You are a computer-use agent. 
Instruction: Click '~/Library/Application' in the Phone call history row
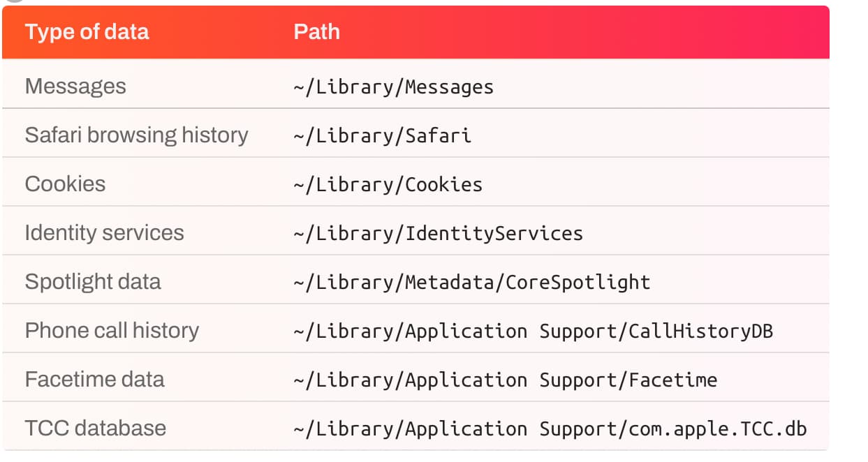tap(410, 331)
